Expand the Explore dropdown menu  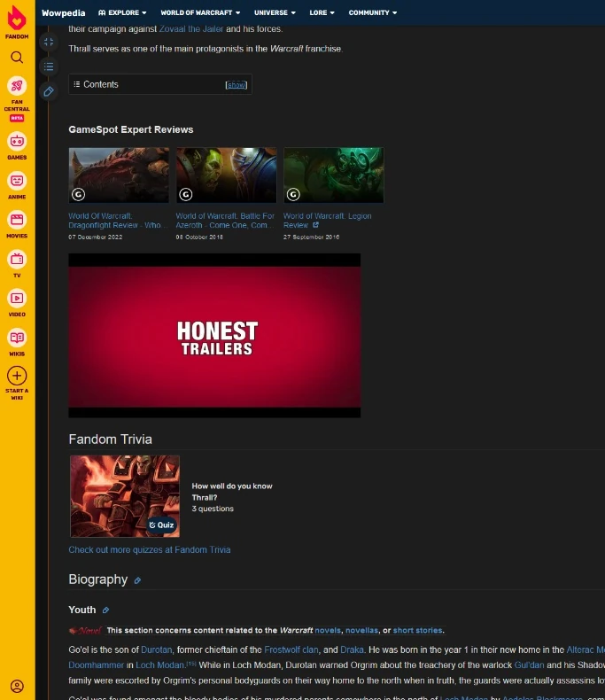(122, 12)
